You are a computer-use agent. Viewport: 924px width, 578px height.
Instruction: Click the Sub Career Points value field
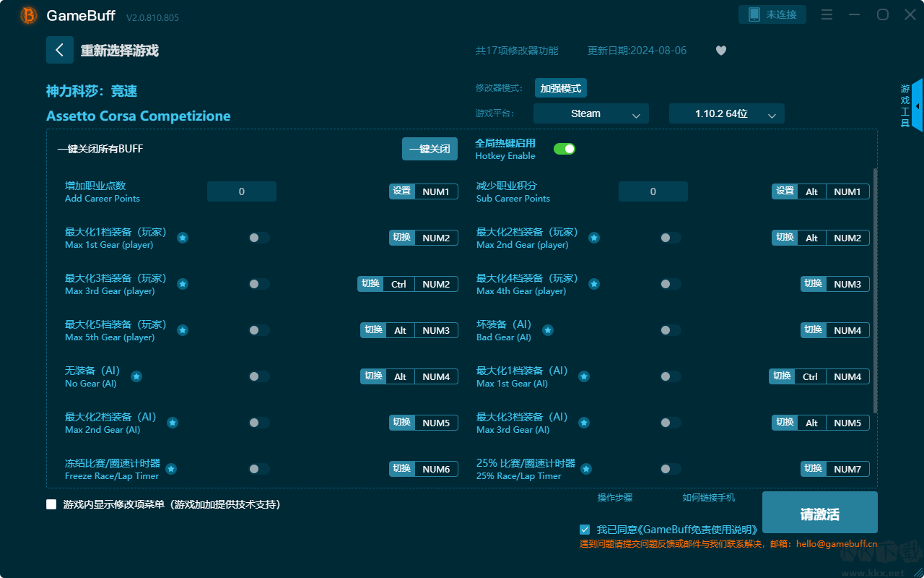tap(653, 191)
